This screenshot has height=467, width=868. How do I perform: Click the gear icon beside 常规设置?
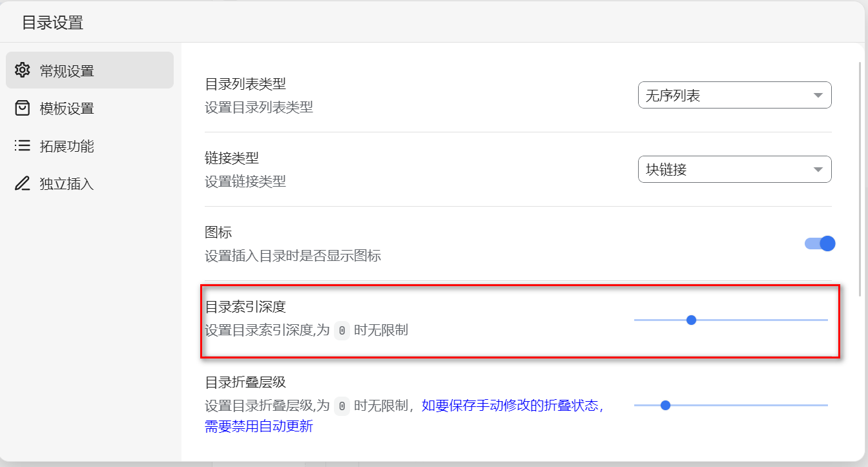[x=23, y=70]
